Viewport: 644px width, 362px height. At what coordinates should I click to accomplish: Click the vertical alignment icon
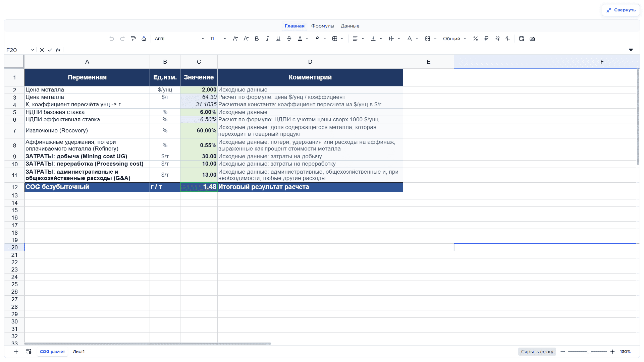(x=373, y=39)
